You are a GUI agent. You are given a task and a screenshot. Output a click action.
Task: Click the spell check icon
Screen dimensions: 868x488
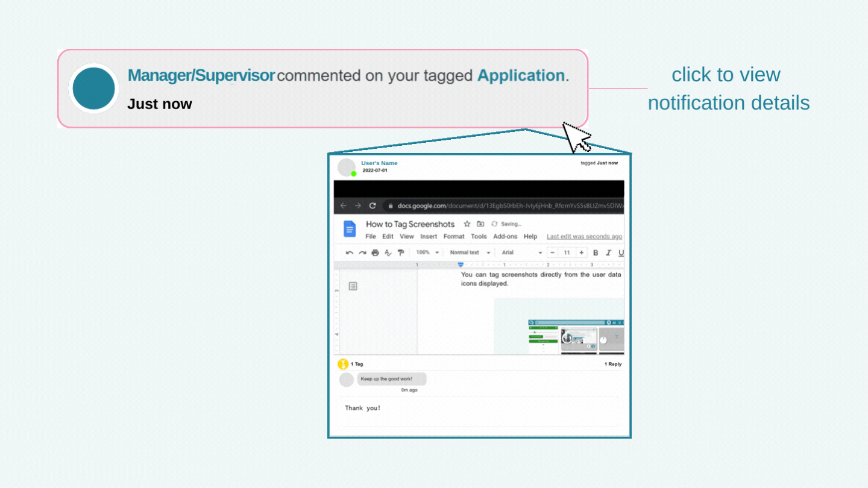388,253
